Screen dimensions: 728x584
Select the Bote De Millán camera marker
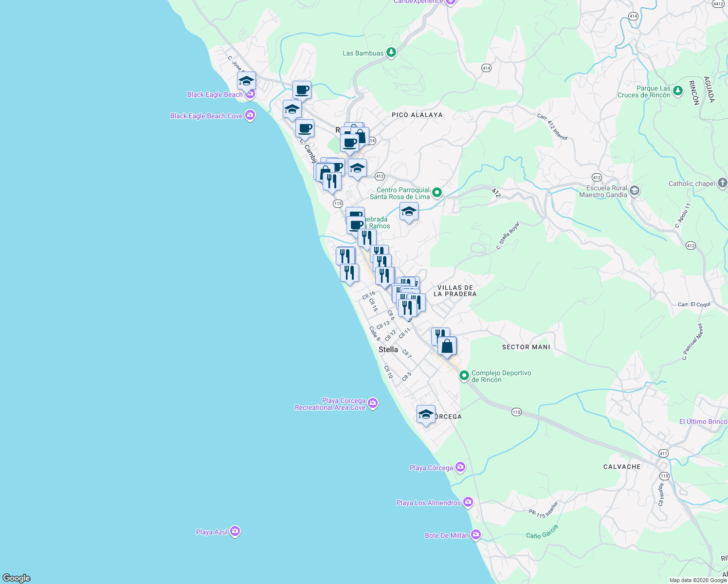[475, 534]
